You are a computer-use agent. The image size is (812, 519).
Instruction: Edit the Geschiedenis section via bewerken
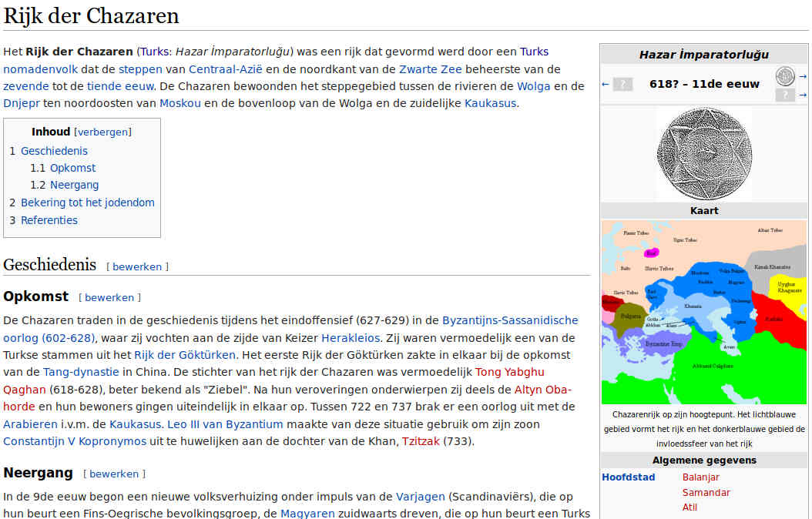click(137, 266)
